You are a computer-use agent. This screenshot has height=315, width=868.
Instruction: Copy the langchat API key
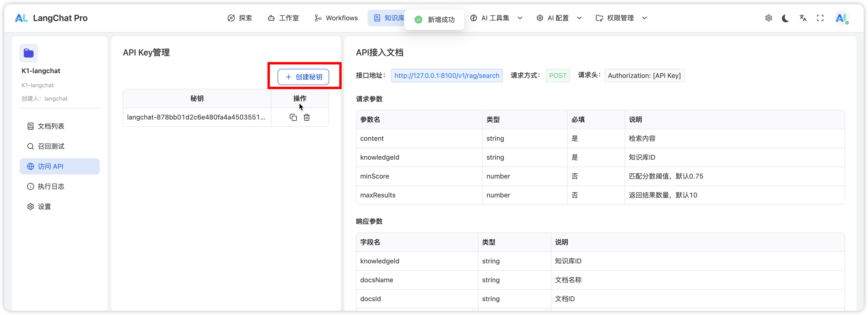coord(293,117)
